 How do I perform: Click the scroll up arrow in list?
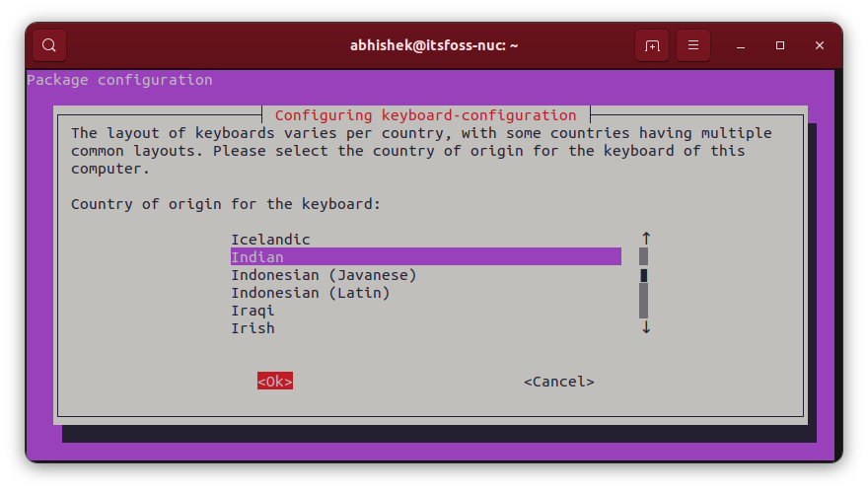646,239
